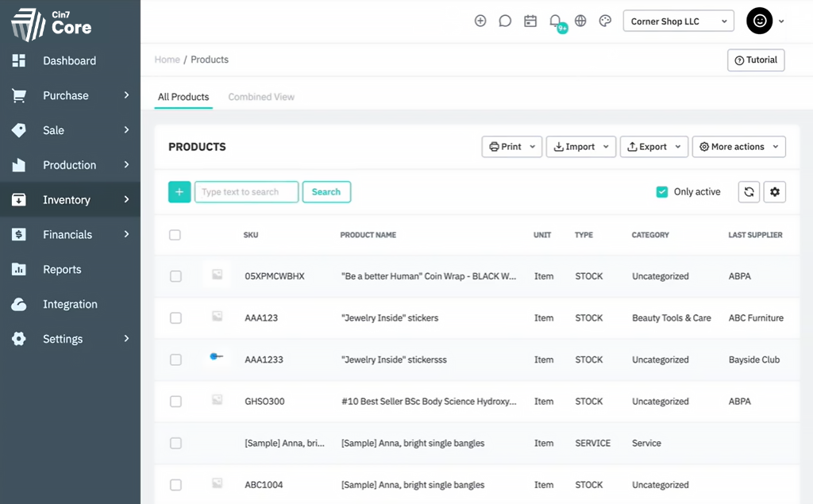The height and width of the screenshot is (504, 813).
Task: Open Dashboard from sidebar
Action: (x=70, y=60)
